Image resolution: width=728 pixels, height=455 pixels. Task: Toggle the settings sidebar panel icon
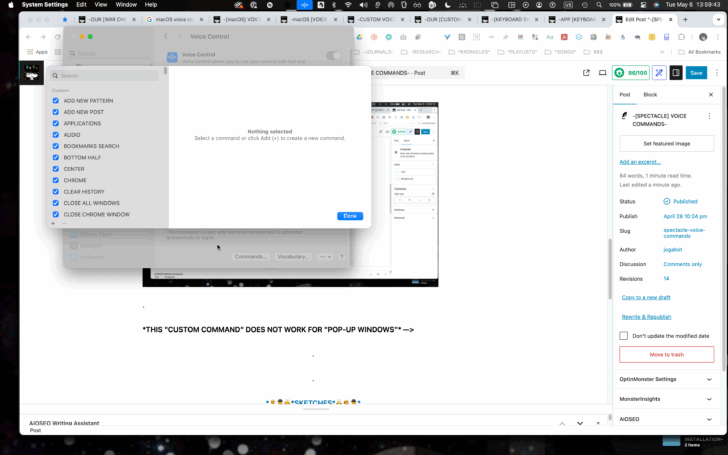click(676, 73)
